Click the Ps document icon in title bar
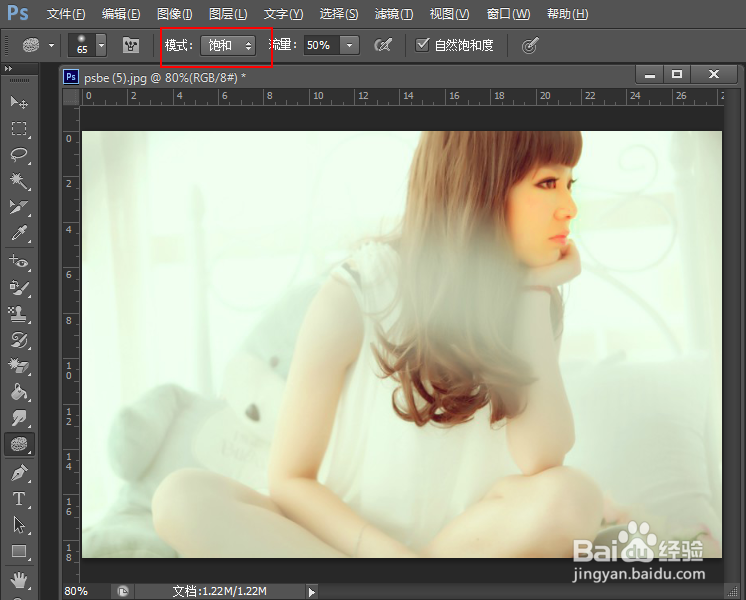Viewport: 746px width, 600px height. (x=71, y=76)
